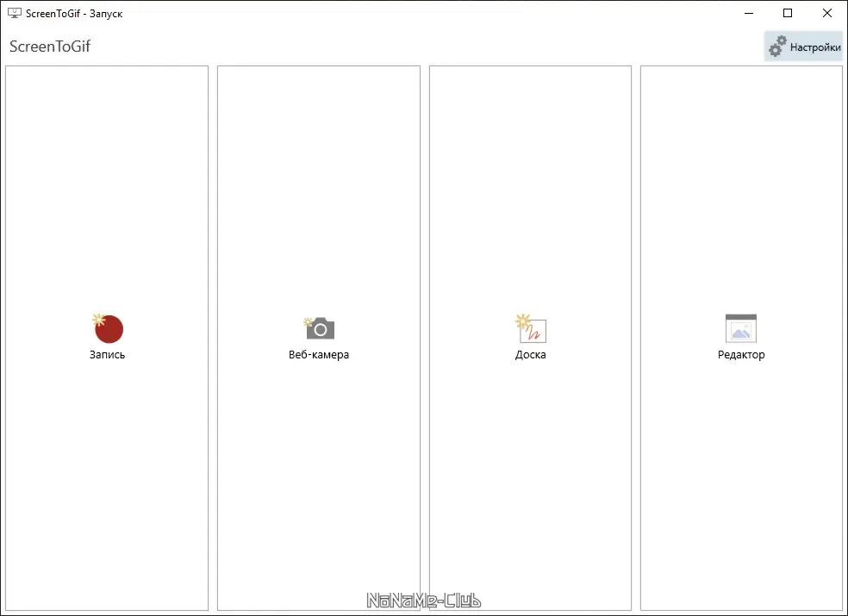Click the sparkle badge on the camera icon
This screenshot has height=616, width=848.
coord(309,322)
